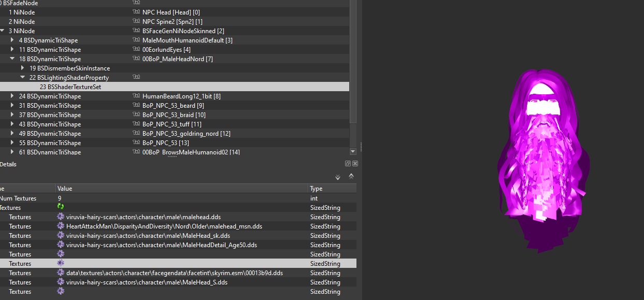Click the malehead.dds texture path
The height and width of the screenshot is (300, 644).
coord(144,217)
